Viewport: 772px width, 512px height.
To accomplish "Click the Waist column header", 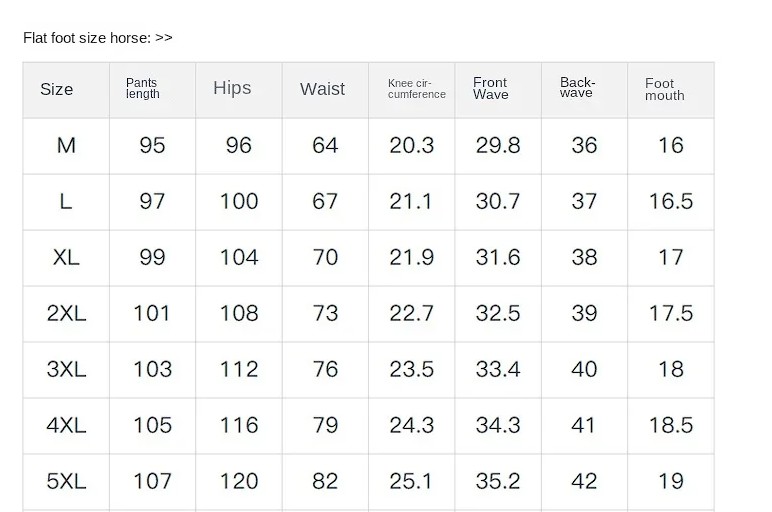I will 325,90.
